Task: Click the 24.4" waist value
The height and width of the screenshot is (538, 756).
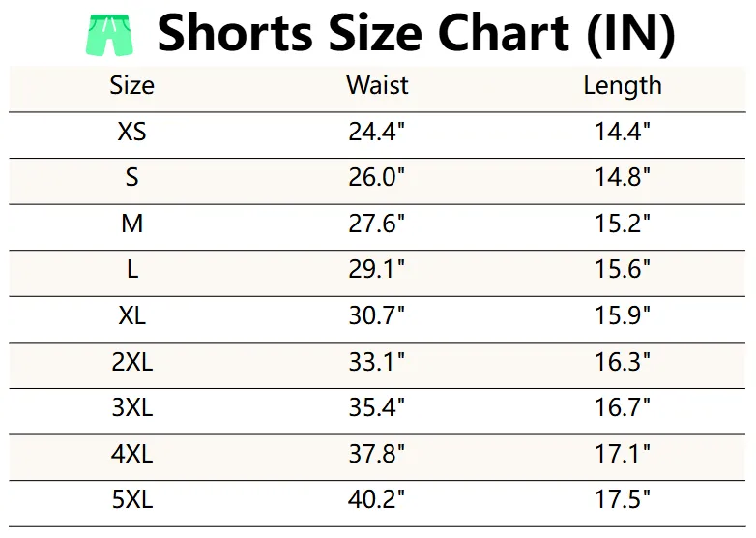Action: (377, 132)
